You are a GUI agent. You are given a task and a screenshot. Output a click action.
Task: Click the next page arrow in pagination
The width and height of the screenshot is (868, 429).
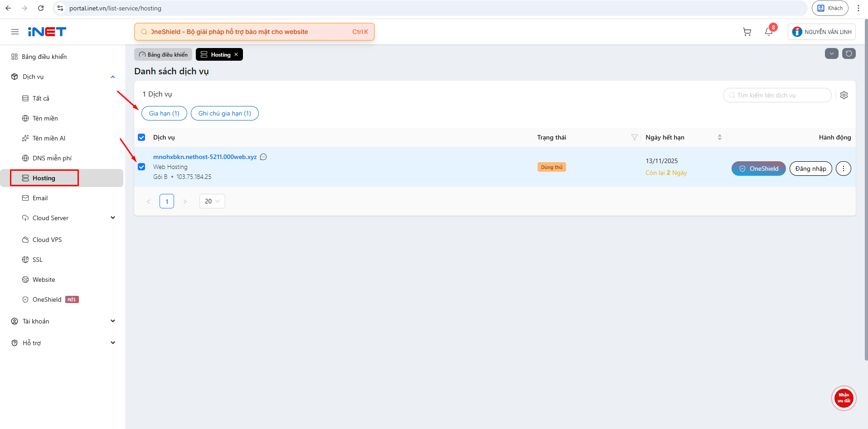click(x=185, y=201)
